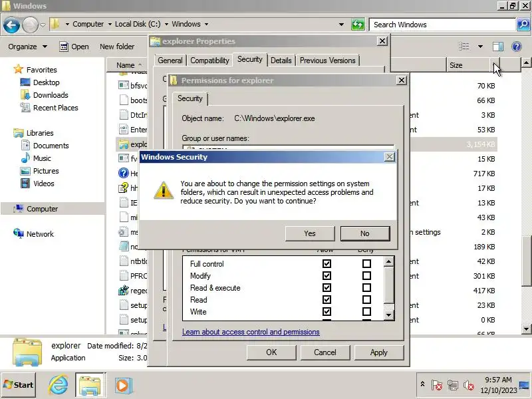Viewport: 532px width, 399px height.
Task: Open Downloads in Favorites
Action: click(51, 95)
